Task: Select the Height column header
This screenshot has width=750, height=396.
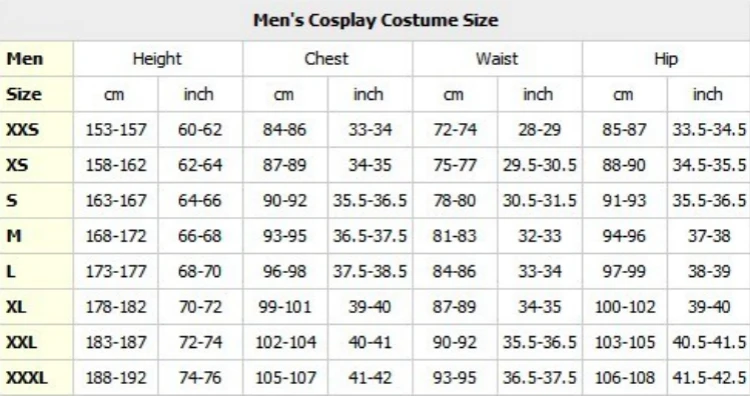Action: pos(157,59)
